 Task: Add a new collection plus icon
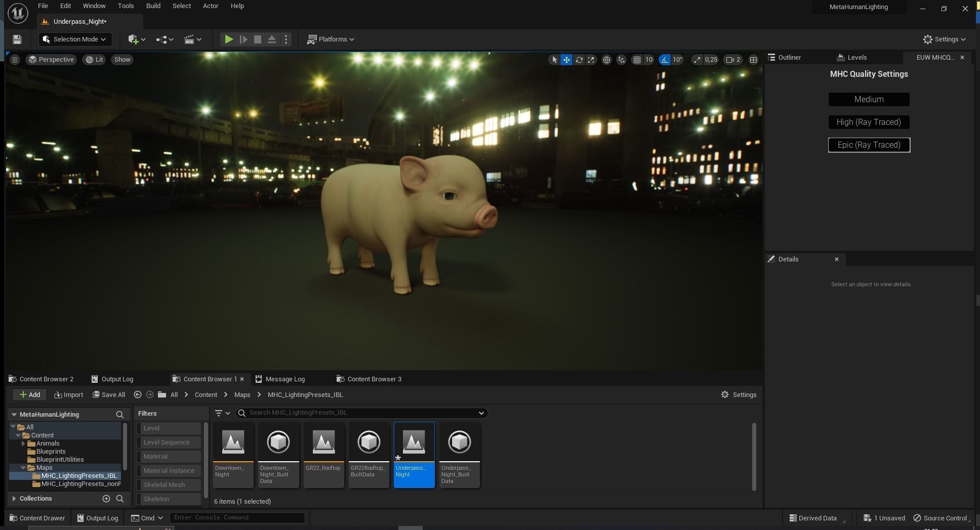106,499
